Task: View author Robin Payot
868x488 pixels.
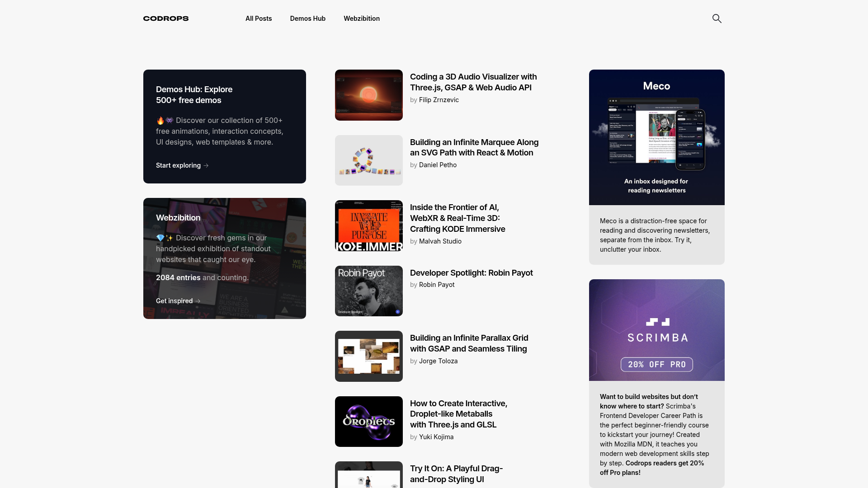Action: [x=437, y=285]
